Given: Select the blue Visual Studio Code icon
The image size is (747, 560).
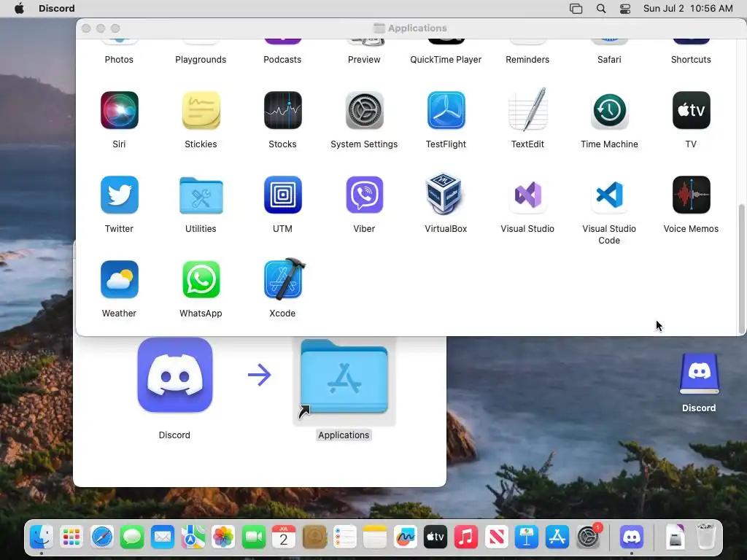Looking at the screenshot, I should tap(609, 195).
